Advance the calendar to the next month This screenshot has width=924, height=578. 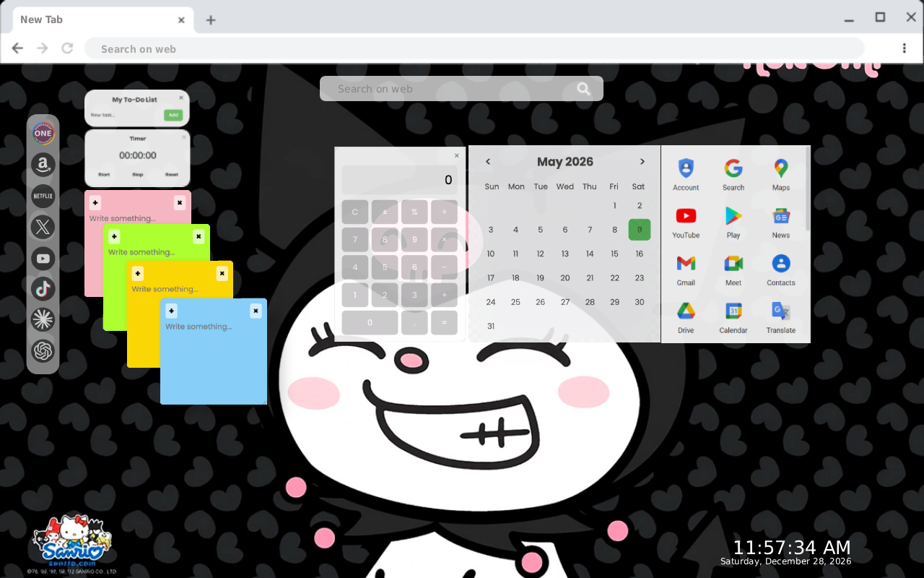pos(642,162)
